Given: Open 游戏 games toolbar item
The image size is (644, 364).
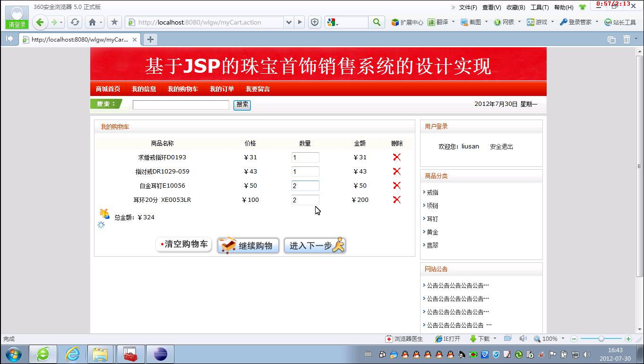Looking at the screenshot, I should (x=537, y=22).
